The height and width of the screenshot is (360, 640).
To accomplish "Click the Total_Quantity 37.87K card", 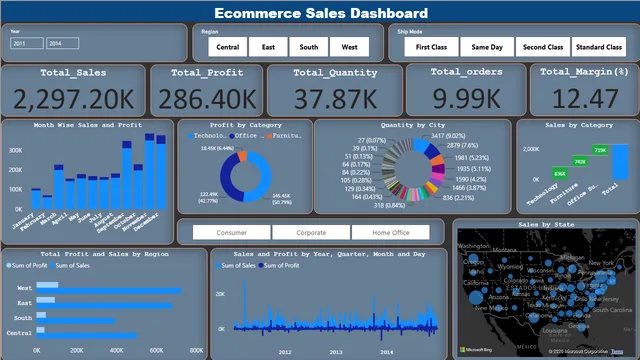I will (x=335, y=91).
